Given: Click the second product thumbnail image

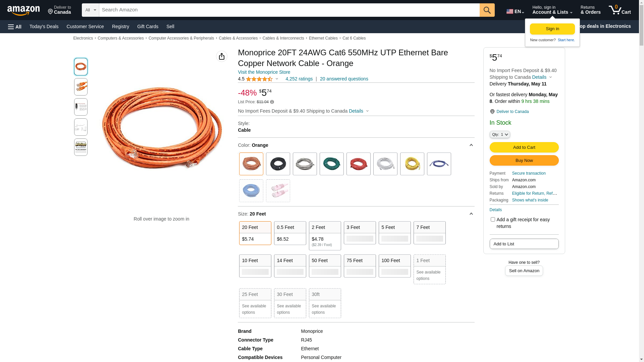Looking at the screenshot, I should coord(81,87).
